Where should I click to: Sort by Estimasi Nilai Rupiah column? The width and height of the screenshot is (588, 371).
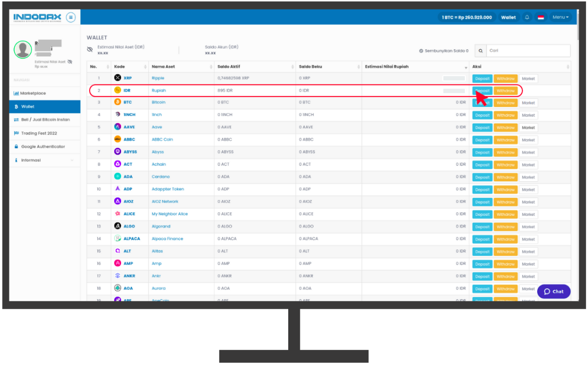(x=416, y=67)
